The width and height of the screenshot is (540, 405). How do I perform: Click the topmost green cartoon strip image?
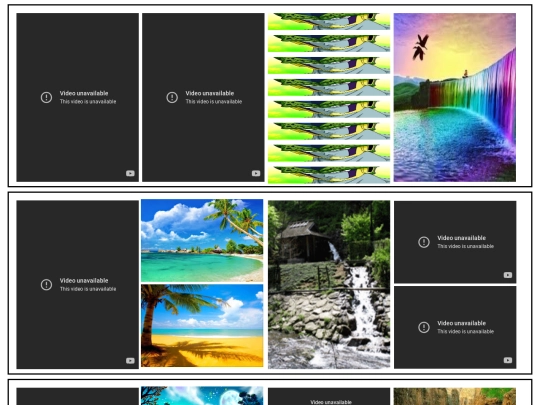click(x=329, y=21)
